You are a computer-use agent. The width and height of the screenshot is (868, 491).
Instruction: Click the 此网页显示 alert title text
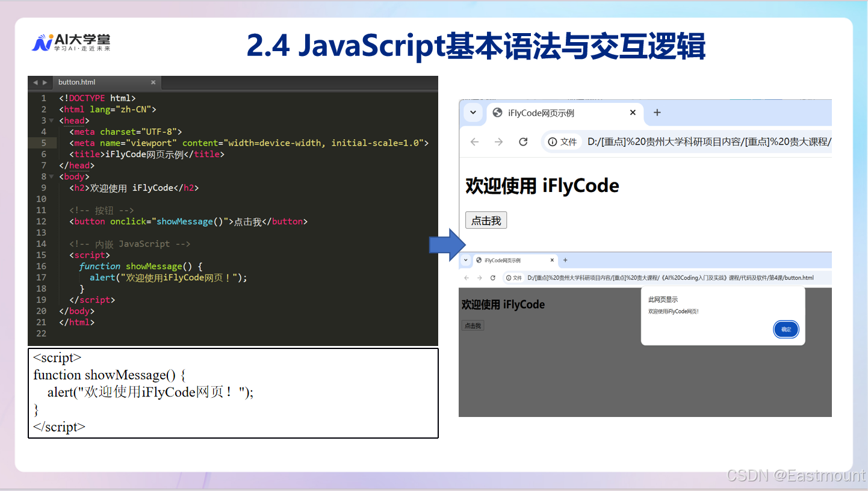point(663,299)
